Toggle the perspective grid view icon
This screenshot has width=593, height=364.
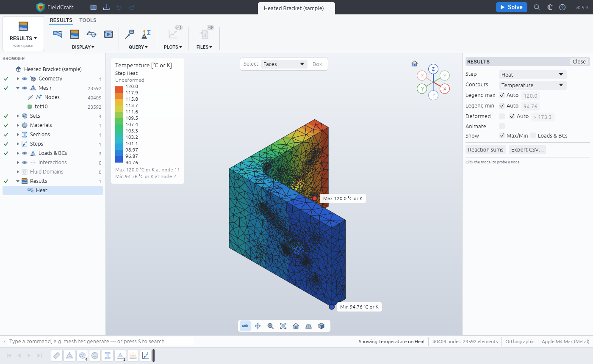click(308, 326)
